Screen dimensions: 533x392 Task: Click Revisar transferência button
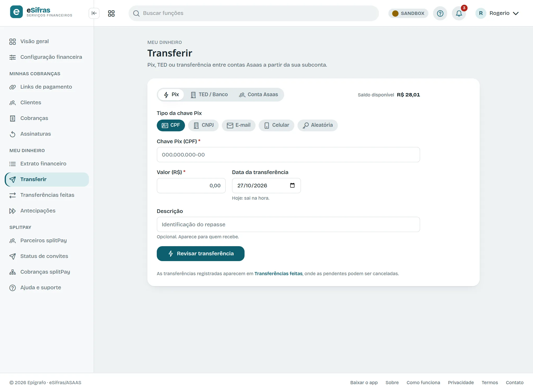(x=201, y=253)
